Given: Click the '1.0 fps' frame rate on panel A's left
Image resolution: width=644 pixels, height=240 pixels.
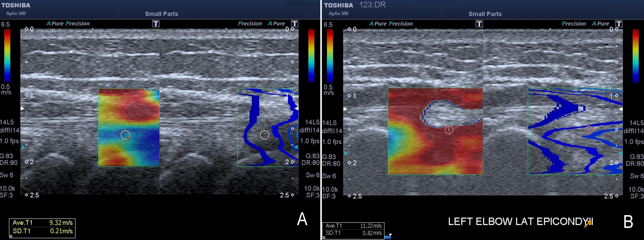Looking at the screenshot, I should tap(10, 141).
